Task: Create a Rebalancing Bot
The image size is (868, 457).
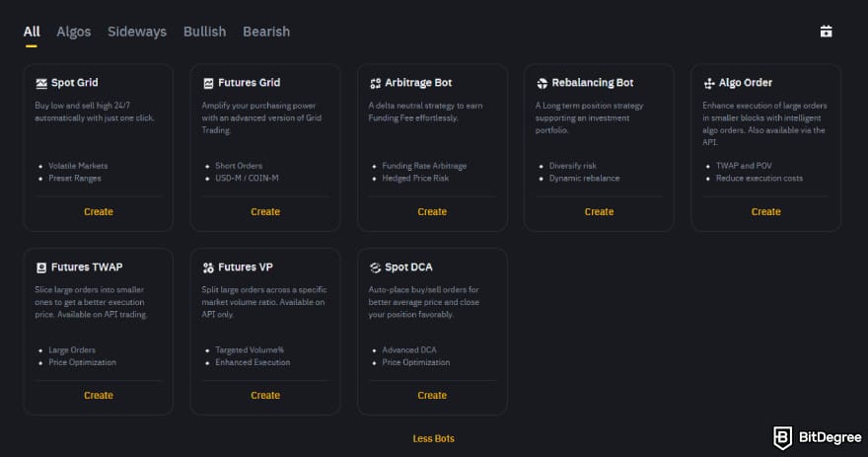Action: coord(599,211)
